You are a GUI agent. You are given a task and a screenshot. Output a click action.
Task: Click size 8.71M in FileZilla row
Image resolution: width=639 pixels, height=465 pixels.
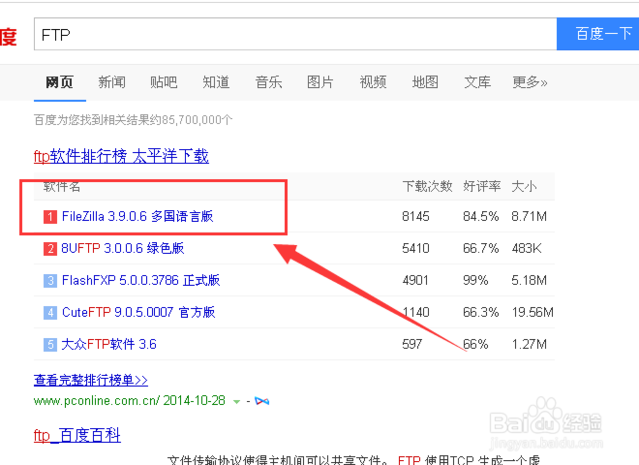click(529, 216)
